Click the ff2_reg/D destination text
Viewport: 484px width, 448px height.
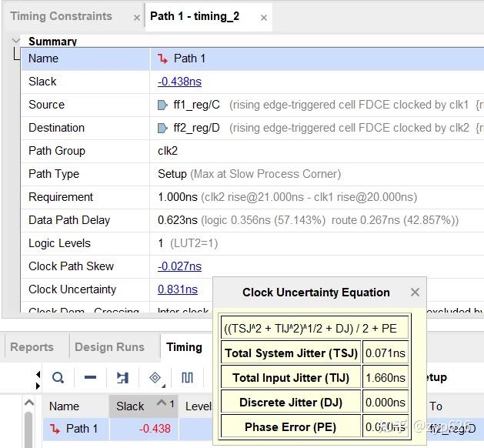point(197,128)
